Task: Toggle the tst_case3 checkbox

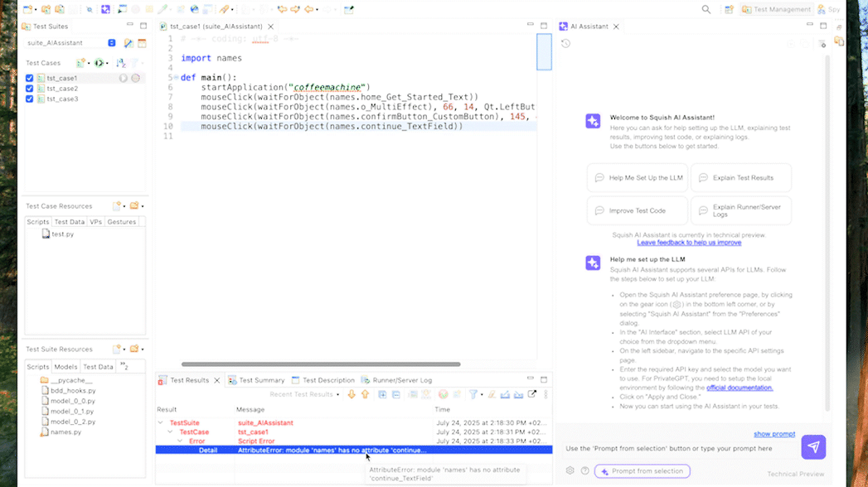Action: point(29,99)
